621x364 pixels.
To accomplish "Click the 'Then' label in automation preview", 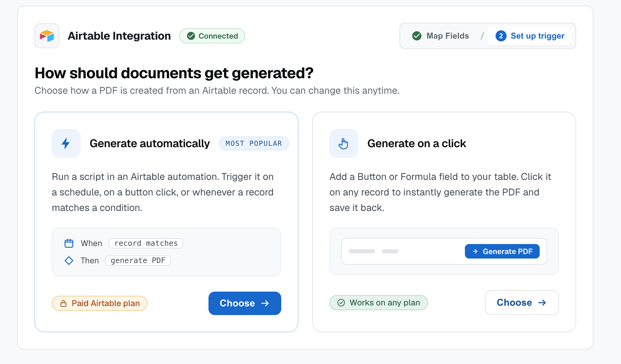I will (x=90, y=261).
